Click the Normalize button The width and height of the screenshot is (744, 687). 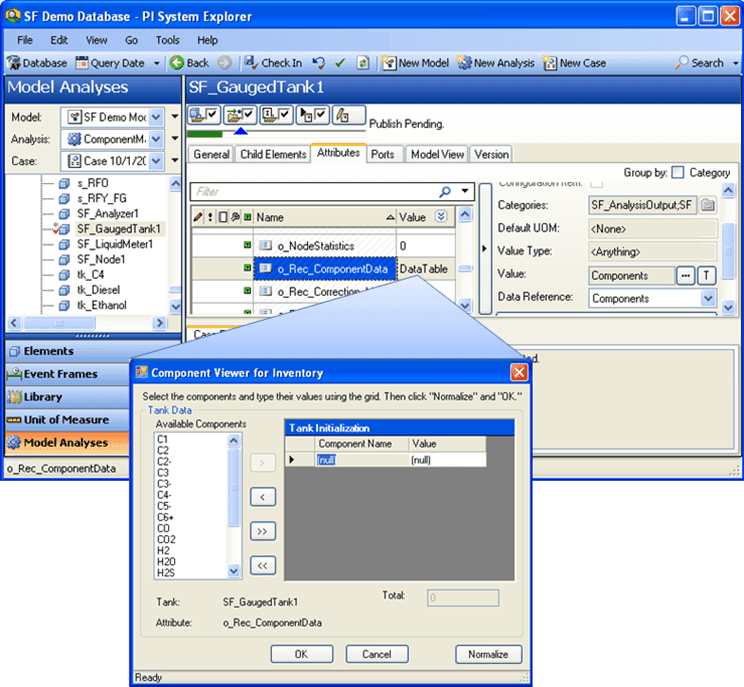click(488, 654)
